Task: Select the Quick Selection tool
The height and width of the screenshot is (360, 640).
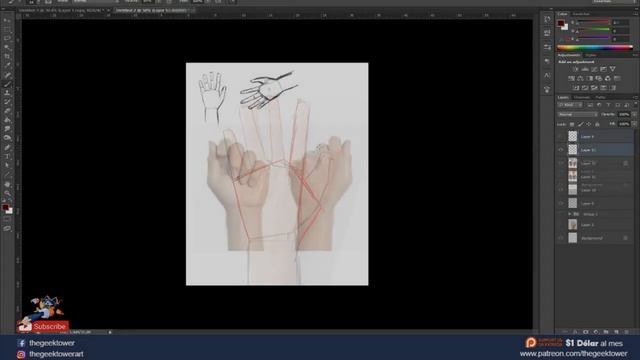Action: click(x=7, y=47)
